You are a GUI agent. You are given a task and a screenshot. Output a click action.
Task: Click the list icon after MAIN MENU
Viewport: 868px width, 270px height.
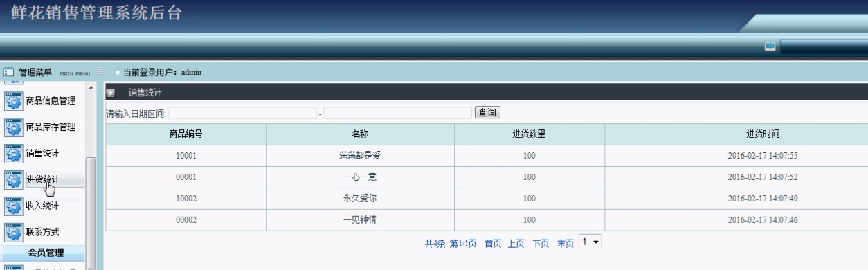(x=100, y=71)
